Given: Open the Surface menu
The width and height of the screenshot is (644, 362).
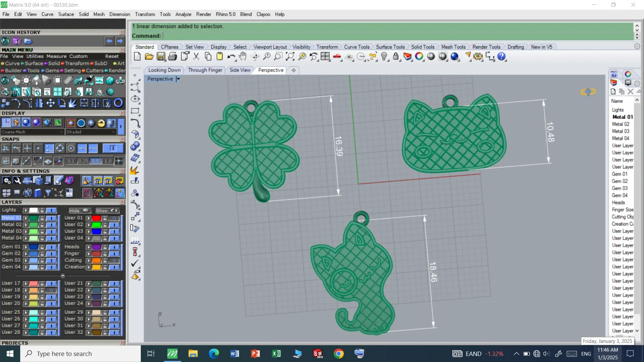Looking at the screenshot, I should coord(66,14).
